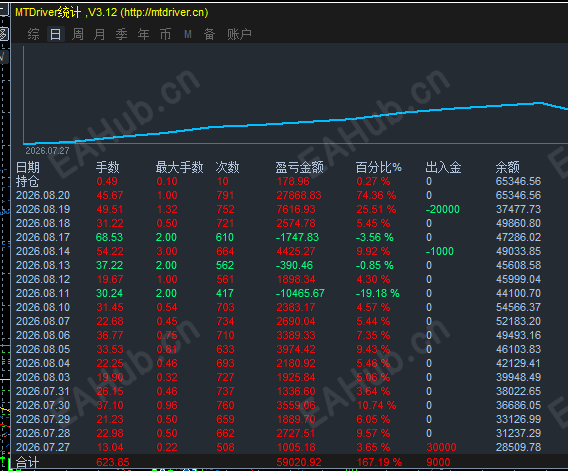Click the 盈亏金额 column header

click(x=299, y=167)
